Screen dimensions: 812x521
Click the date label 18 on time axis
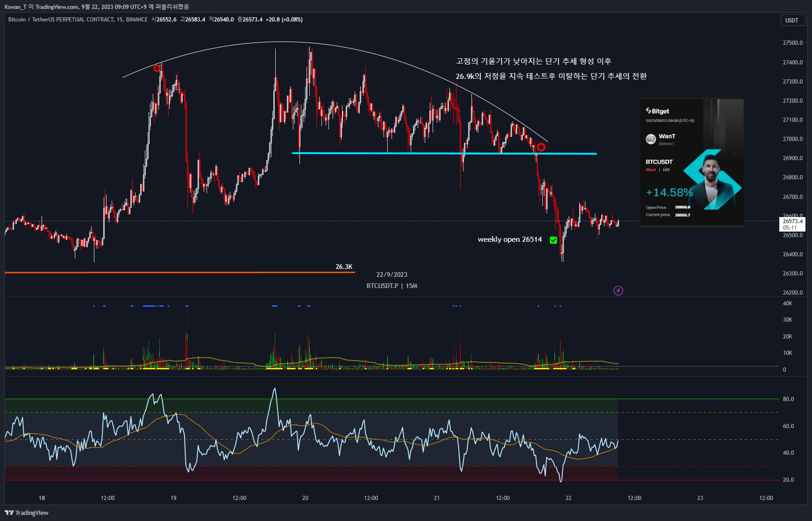pyautogui.click(x=42, y=498)
